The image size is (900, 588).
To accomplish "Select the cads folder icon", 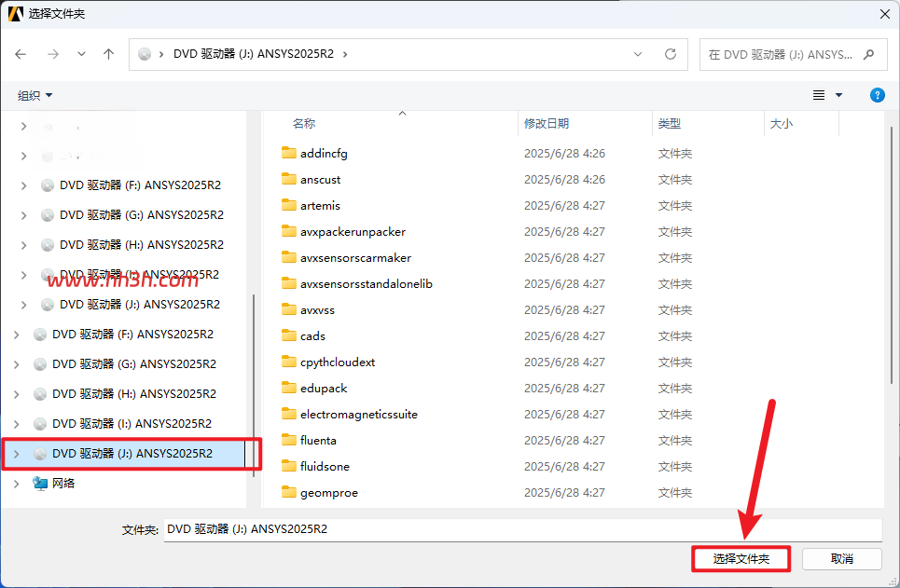I will tap(289, 335).
